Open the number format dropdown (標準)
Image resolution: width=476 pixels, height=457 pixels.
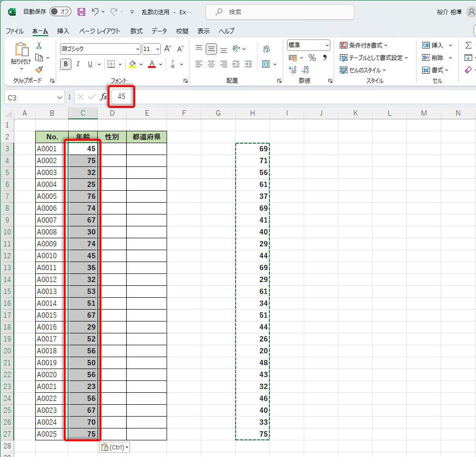point(327,45)
